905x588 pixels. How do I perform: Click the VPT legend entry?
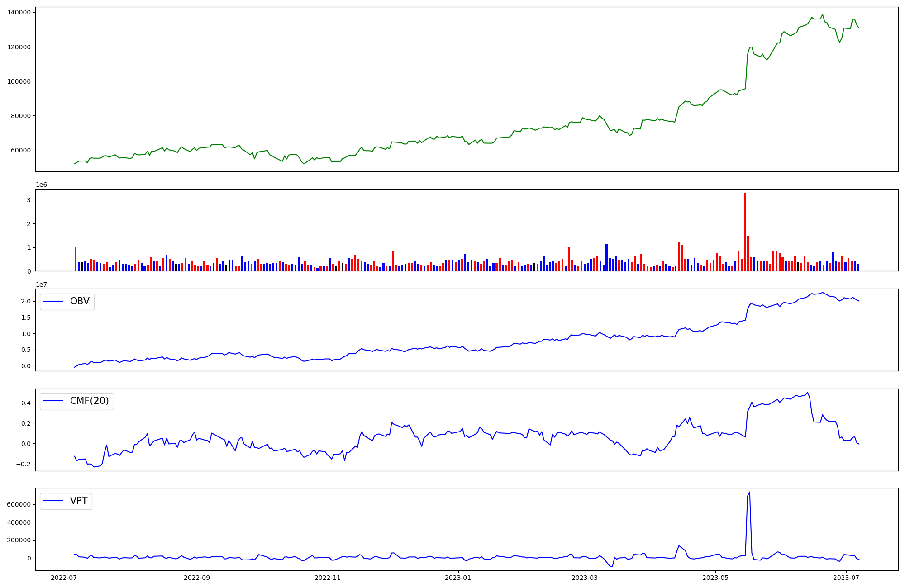point(78,501)
